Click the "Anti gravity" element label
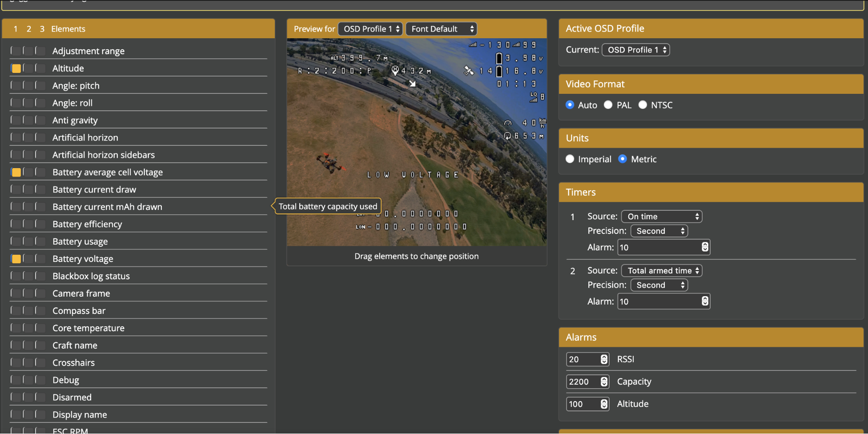 coord(75,121)
